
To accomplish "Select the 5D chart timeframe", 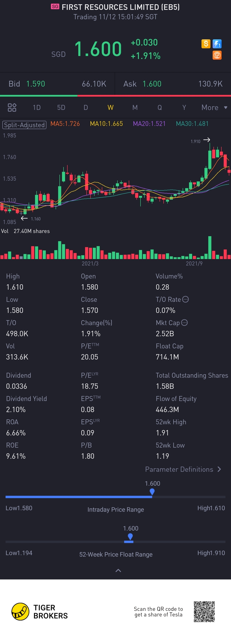I will [61, 108].
